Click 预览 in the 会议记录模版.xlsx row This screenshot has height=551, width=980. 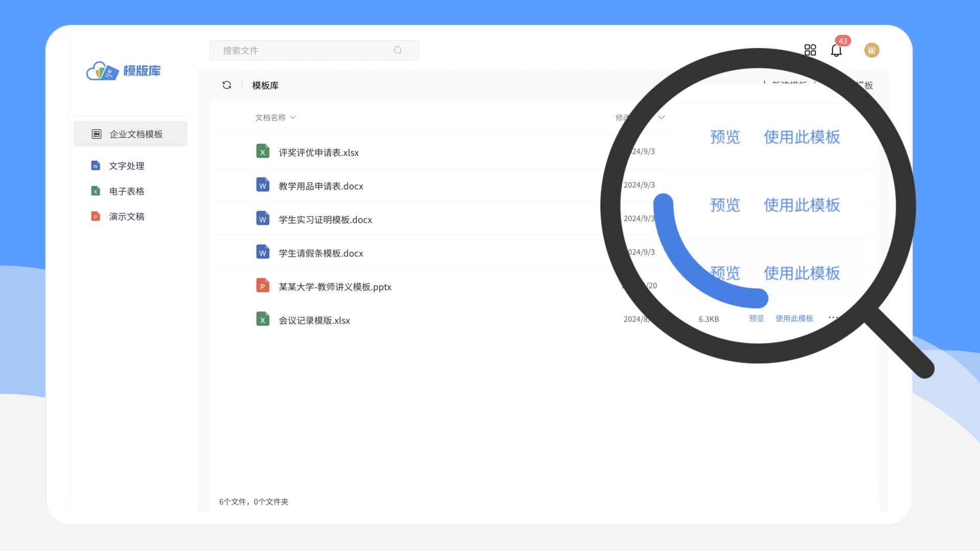756,318
